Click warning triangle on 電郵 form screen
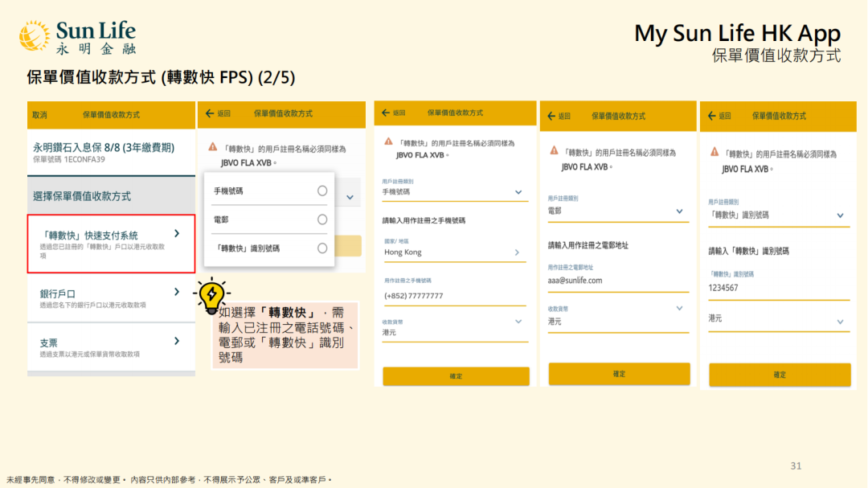 tap(554, 150)
